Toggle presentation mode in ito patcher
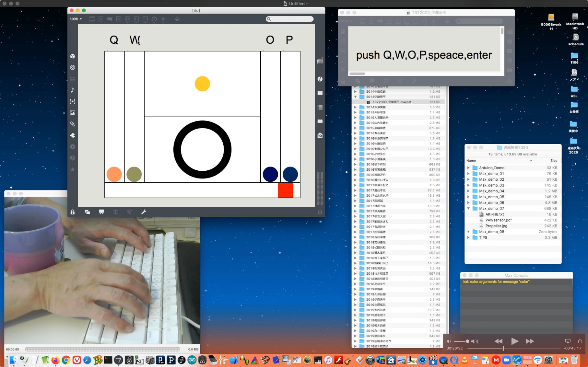The height and width of the screenshot is (367, 588). click(x=101, y=212)
